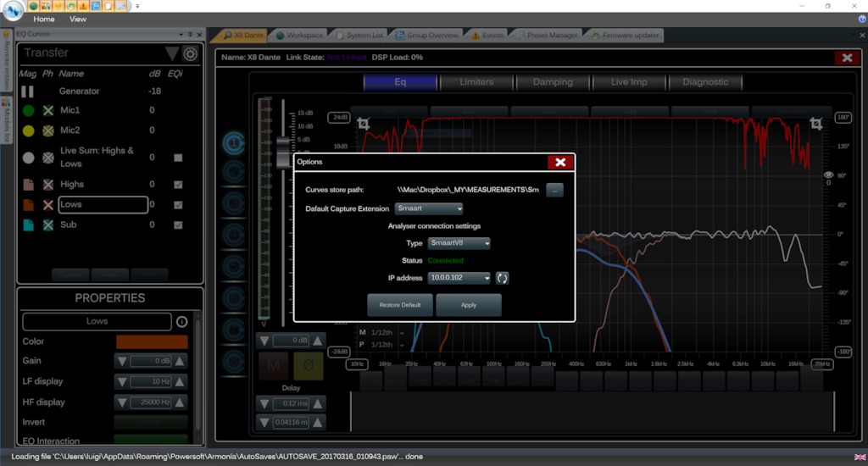This screenshot has height=466, width=868.
Task: Click the UK flag language icon
Action: (x=860, y=458)
